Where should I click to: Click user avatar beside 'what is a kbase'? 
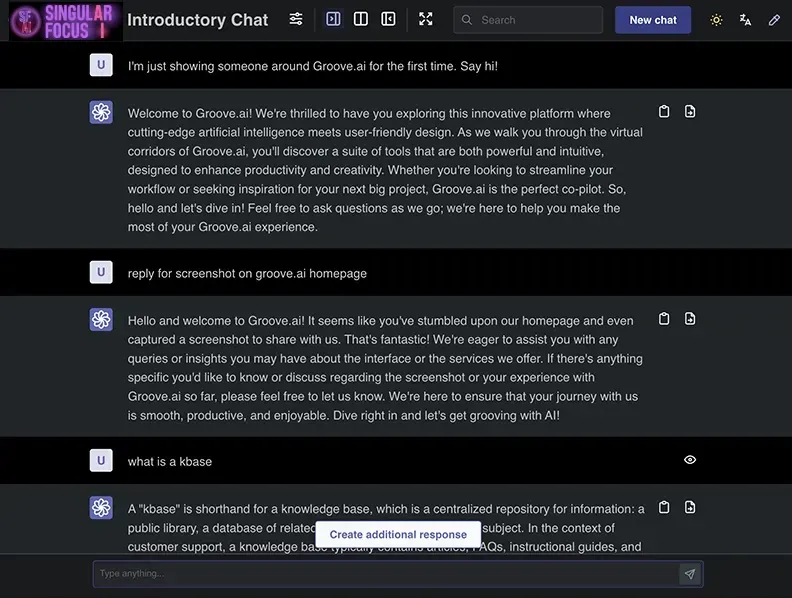click(x=101, y=461)
